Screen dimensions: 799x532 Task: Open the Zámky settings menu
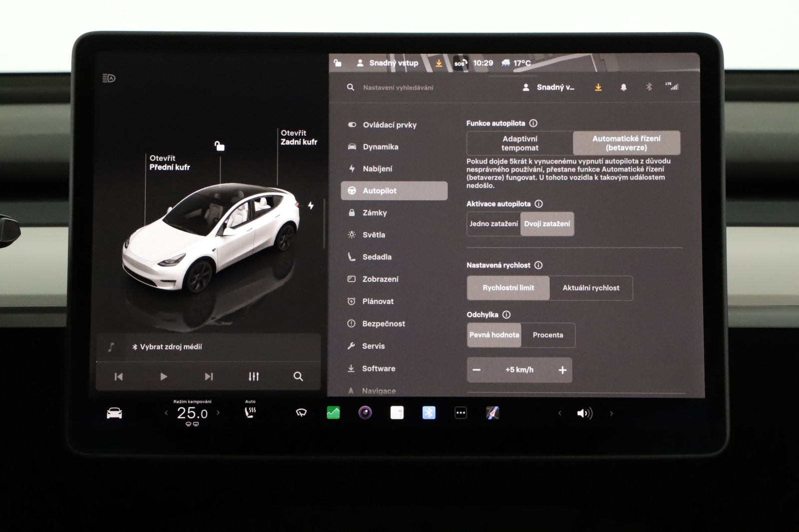[375, 213]
